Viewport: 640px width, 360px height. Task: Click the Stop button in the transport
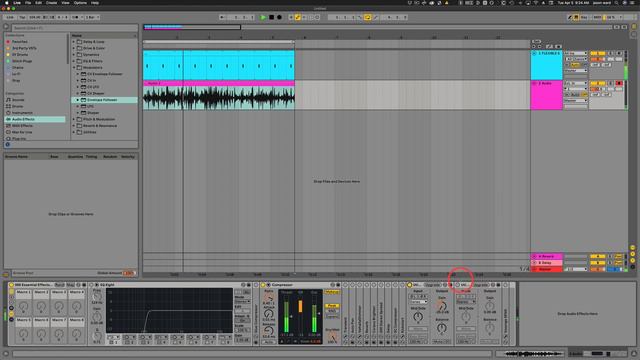(x=271, y=17)
